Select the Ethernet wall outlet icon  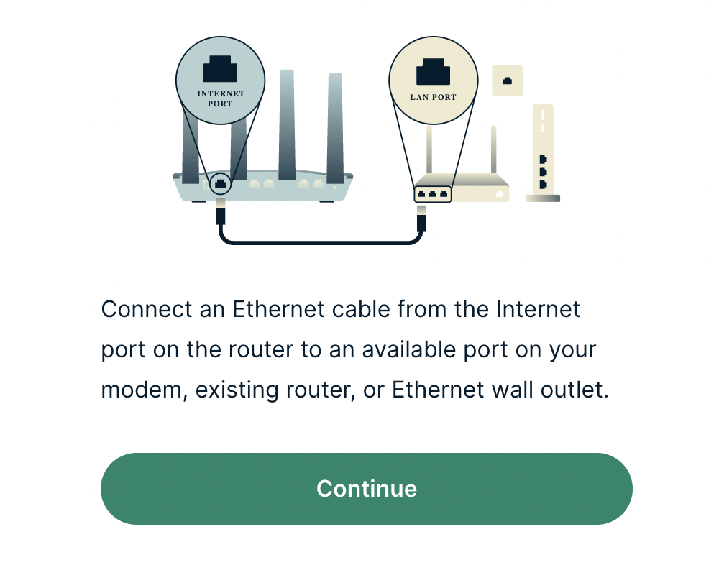pos(507,81)
